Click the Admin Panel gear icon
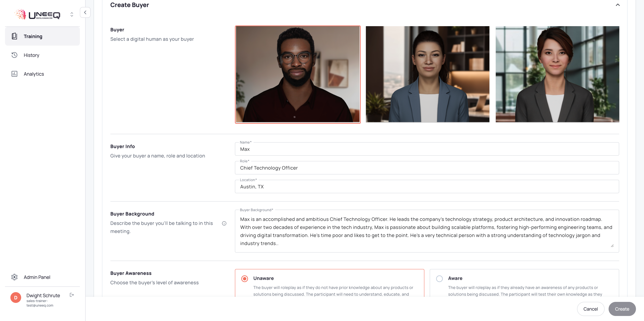The image size is (644, 321). 14,277
